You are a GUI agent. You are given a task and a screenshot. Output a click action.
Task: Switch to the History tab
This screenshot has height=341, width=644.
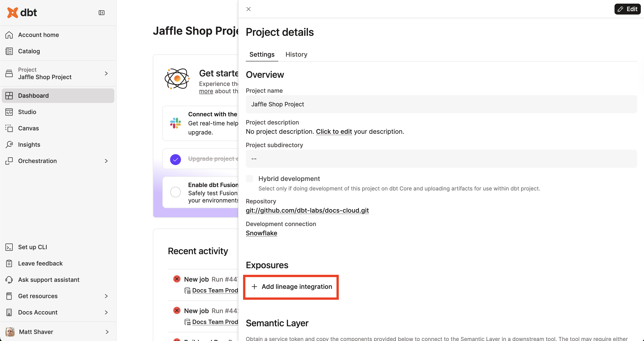[296, 54]
